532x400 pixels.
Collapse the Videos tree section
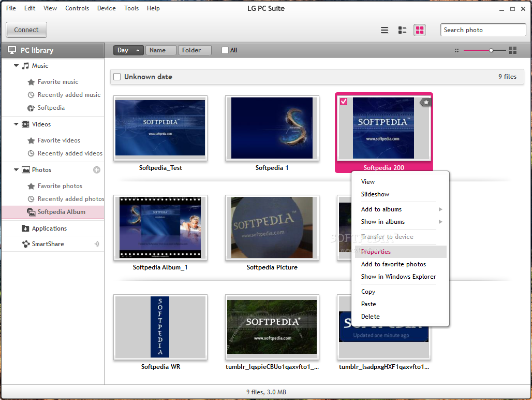click(16, 124)
